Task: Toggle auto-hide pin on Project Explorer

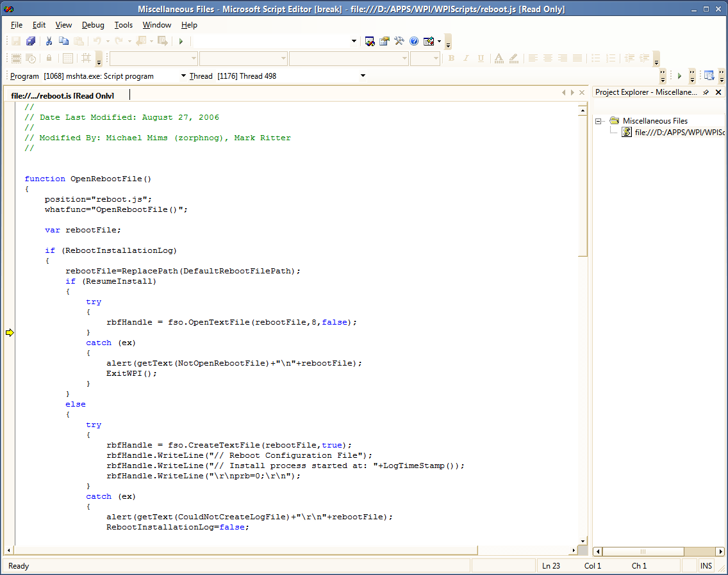Action: pyautogui.click(x=706, y=92)
